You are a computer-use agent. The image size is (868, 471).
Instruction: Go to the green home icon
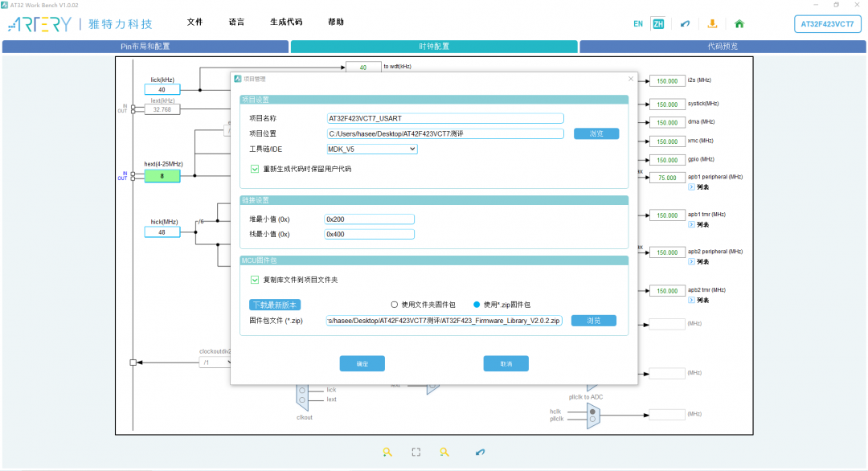[x=739, y=24]
